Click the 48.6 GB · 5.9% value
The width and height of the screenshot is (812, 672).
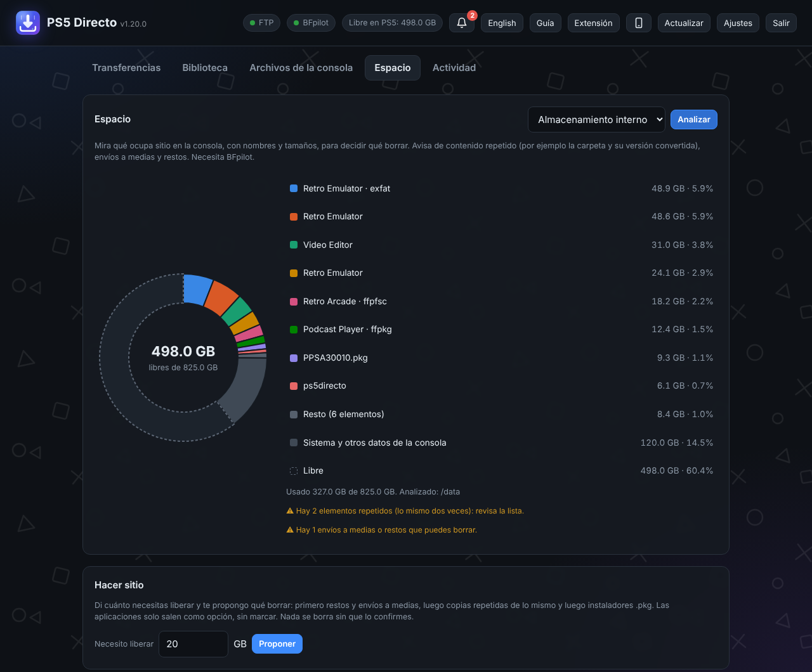(x=682, y=216)
